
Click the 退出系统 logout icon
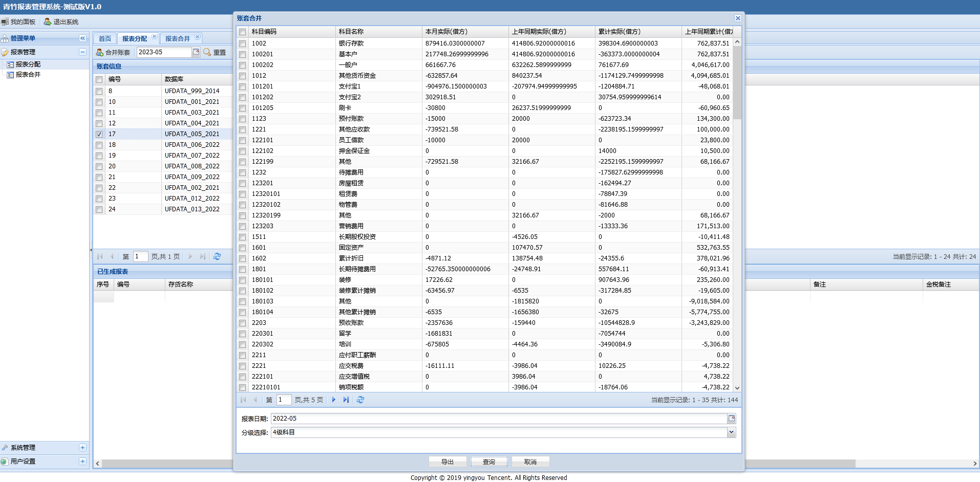coord(48,22)
